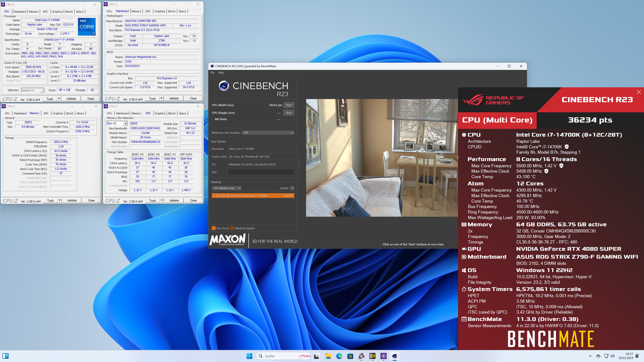Open Minimum Test Duration dropdown

click(x=268, y=133)
